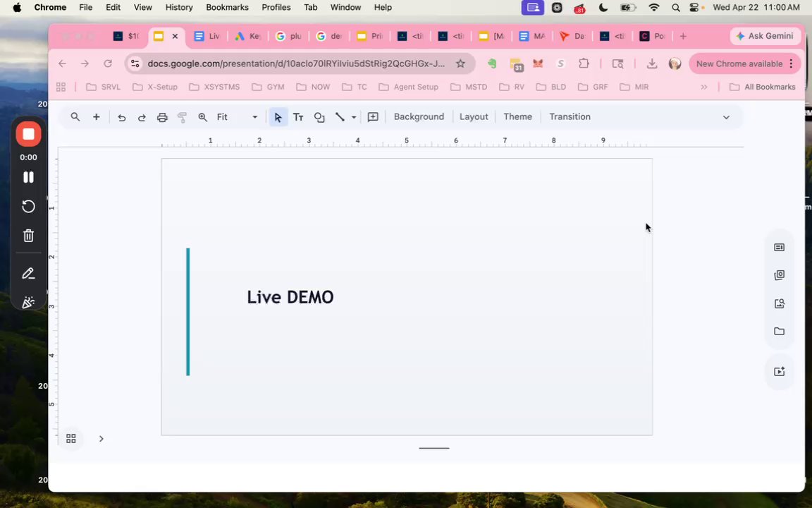Open the recorder's drawing pen tool
Viewport: 812px width, 508px height.
[x=28, y=273]
